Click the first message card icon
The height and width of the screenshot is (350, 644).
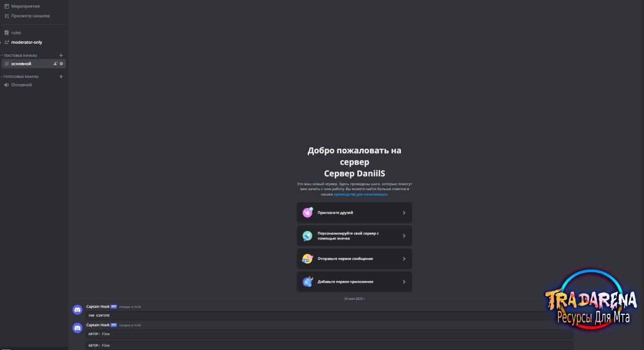(x=307, y=259)
